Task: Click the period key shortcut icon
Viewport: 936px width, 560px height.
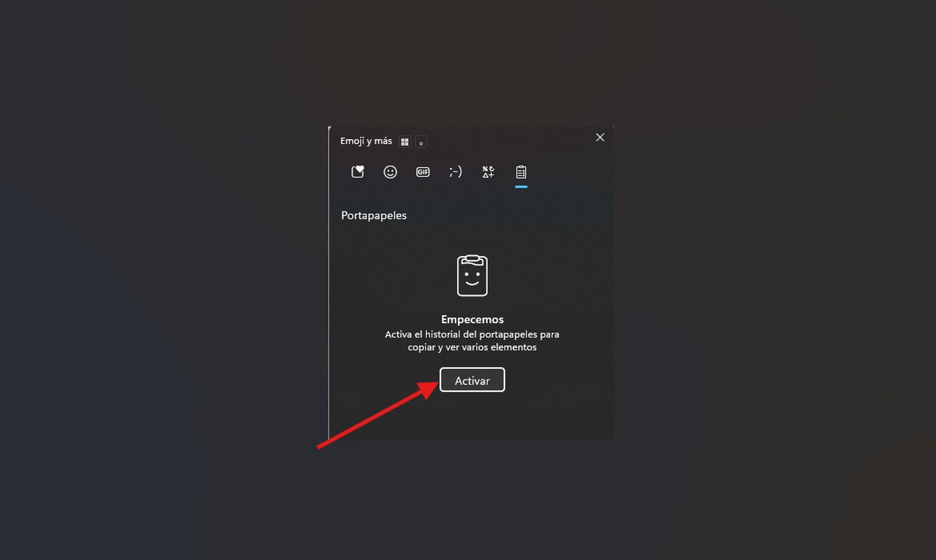Action: pos(421,142)
